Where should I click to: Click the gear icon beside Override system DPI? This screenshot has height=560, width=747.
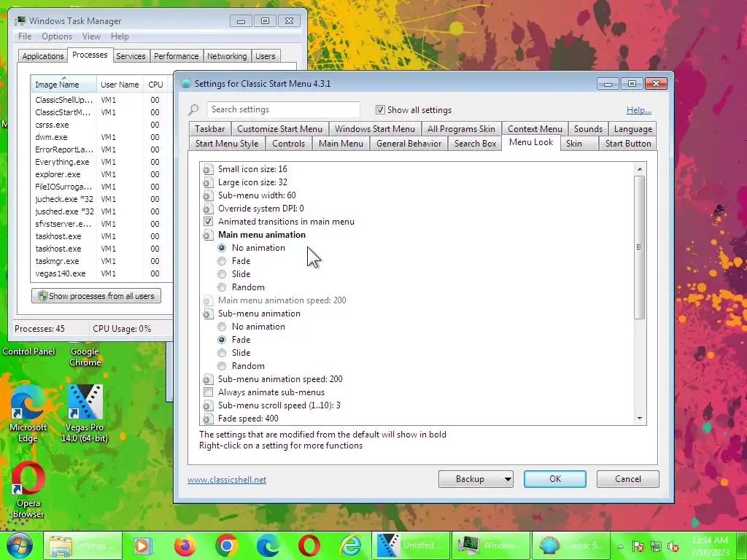click(208, 209)
